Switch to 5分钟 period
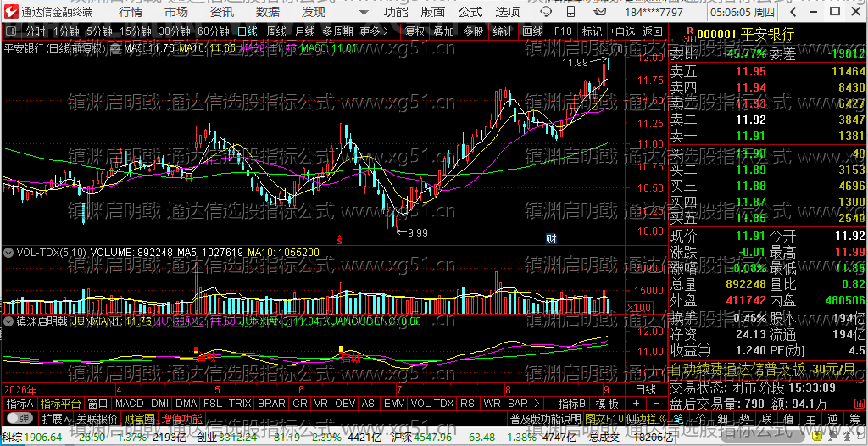This screenshot has width=868, height=446. pos(98,31)
